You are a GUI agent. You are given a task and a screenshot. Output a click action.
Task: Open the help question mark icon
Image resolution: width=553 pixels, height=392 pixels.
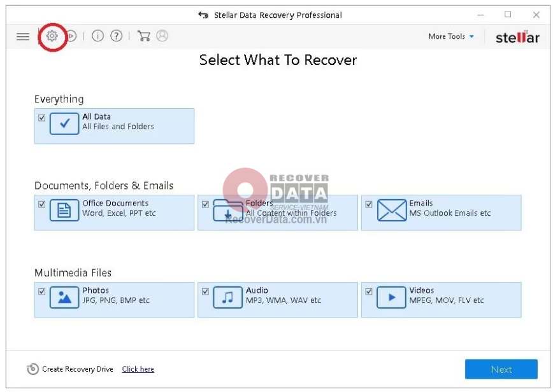coord(117,36)
